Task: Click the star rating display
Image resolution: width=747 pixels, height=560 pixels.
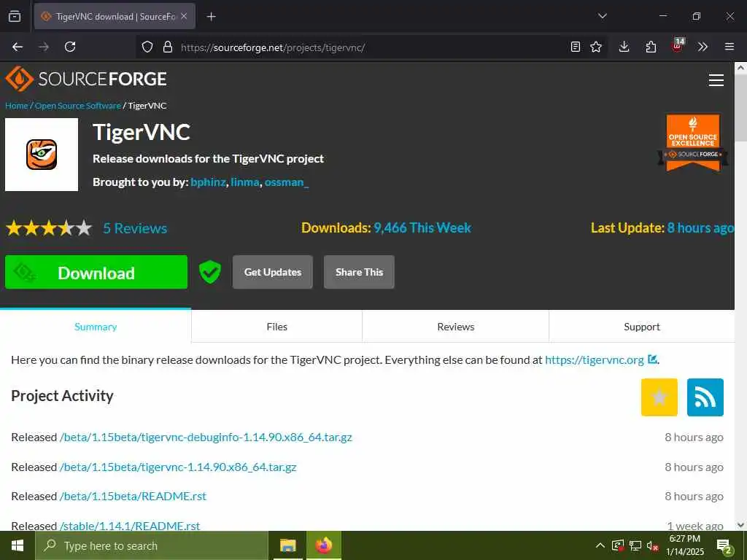Action: pyautogui.click(x=49, y=228)
